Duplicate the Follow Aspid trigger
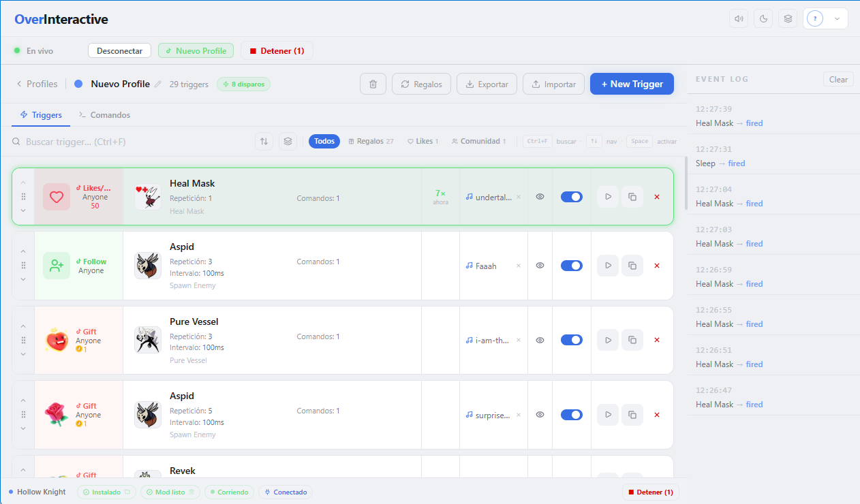This screenshot has width=860, height=504. tap(632, 266)
